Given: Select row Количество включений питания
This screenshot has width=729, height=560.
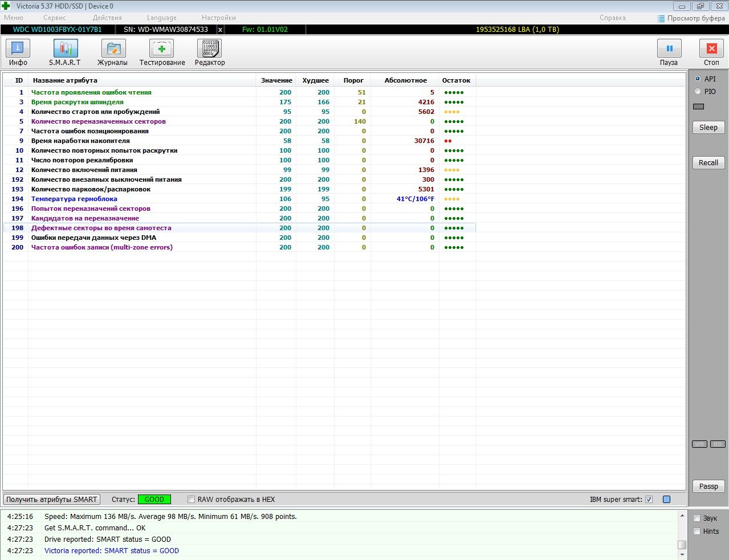Looking at the screenshot, I should (239, 170).
